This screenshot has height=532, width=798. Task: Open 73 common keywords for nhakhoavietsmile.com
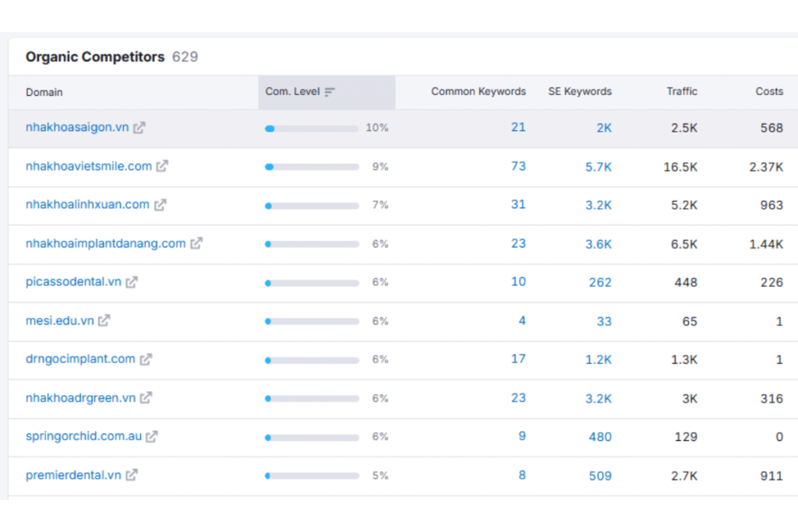pos(518,166)
